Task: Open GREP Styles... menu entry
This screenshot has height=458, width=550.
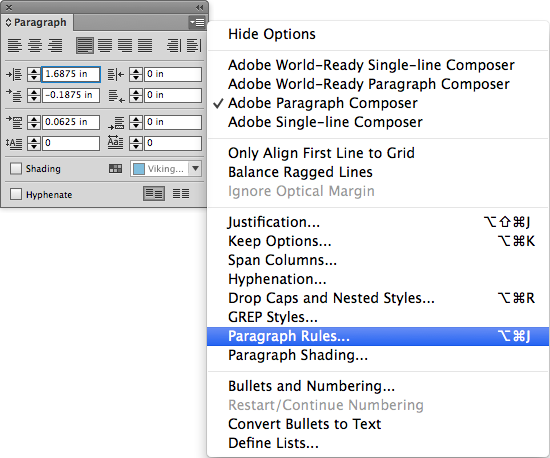Action: 378,317
